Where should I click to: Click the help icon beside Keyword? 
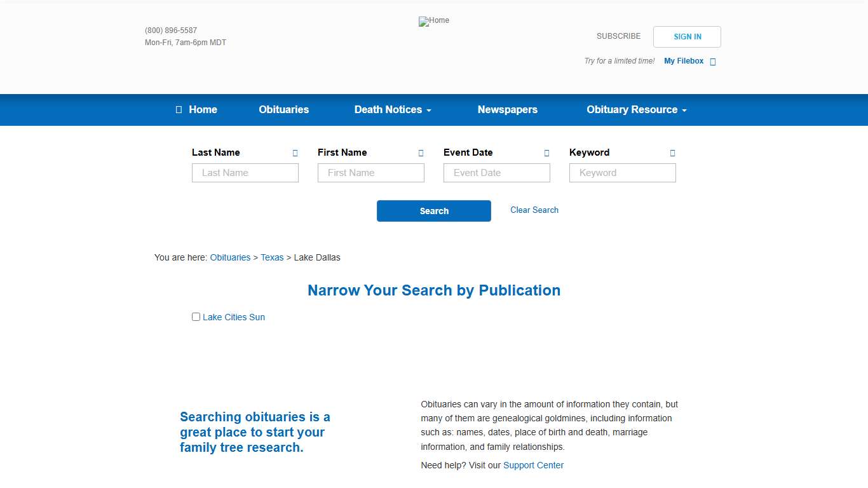(x=672, y=153)
